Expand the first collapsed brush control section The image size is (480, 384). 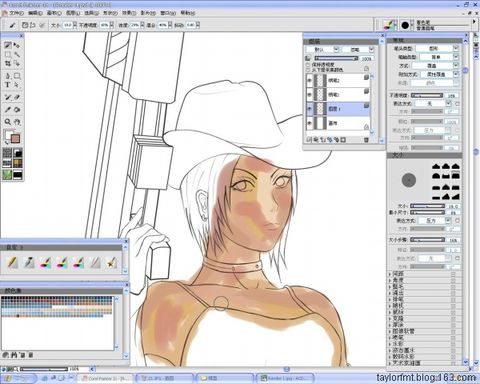tap(390, 274)
